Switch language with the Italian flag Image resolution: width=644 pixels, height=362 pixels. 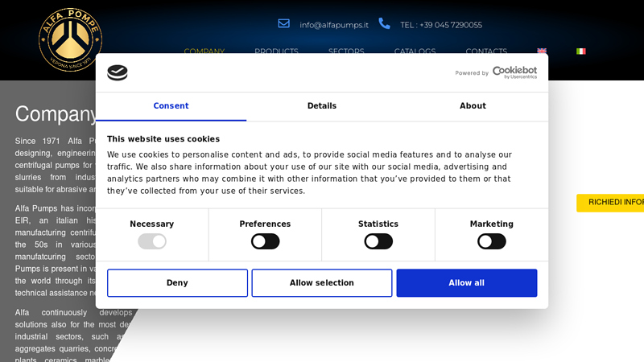pos(580,51)
